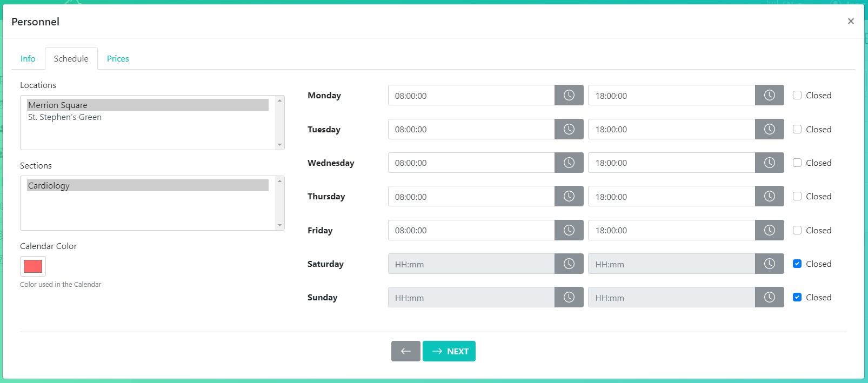Select St. Stephen's Green location
868x383 pixels.
(65, 117)
